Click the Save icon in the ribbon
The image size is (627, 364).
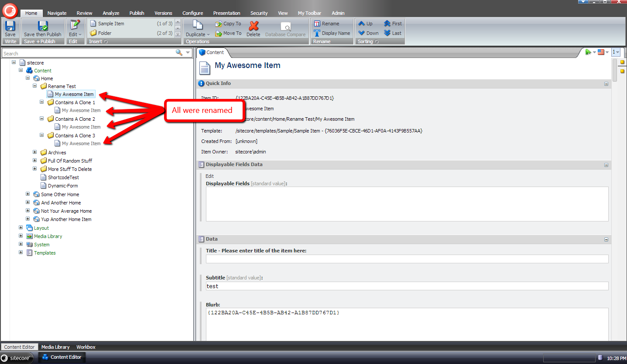pos(10,26)
